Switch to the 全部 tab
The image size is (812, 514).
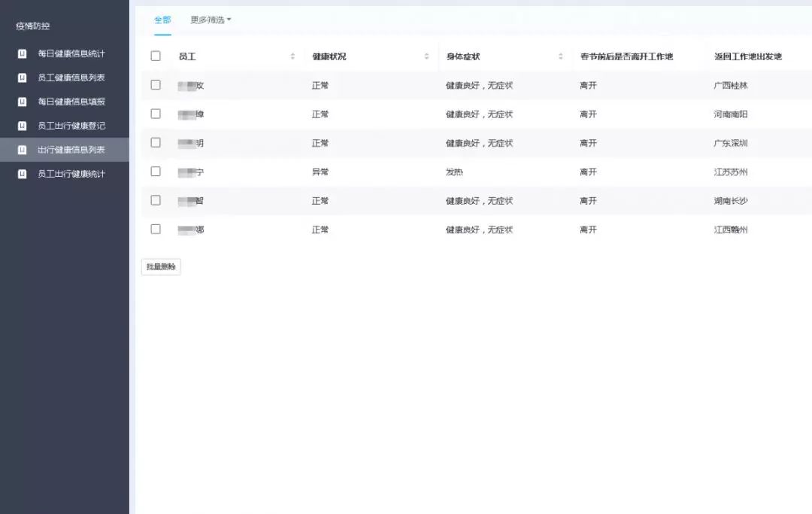pyautogui.click(x=162, y=20)
